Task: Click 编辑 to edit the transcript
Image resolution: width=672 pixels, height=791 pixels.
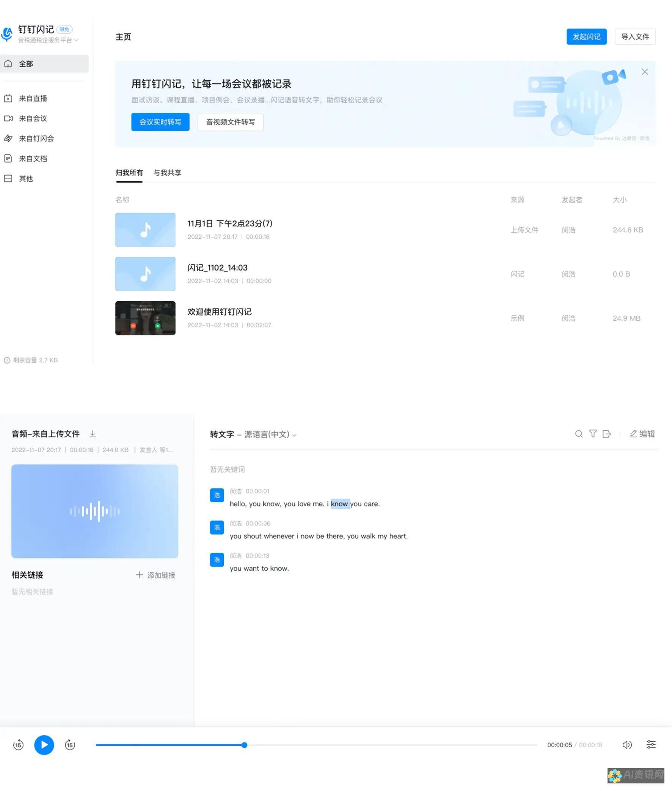Action: pos(642,434)
